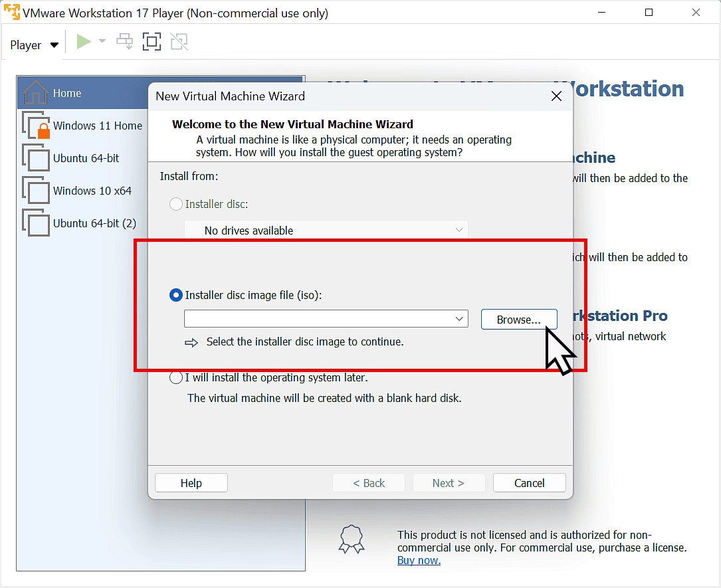This screenshot has height=588, width=721.
Task: Select the Home icon in library
Action: pos(35,93)
